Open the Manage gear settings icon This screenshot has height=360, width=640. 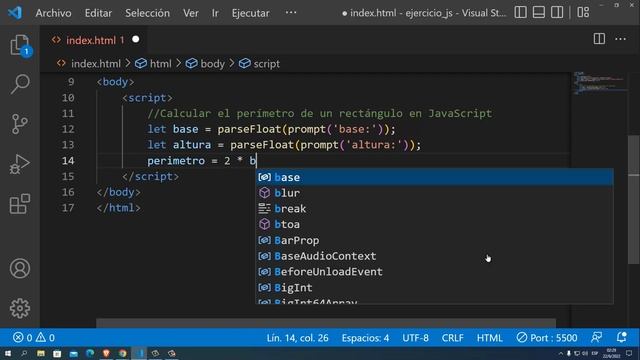click(20, 308)
